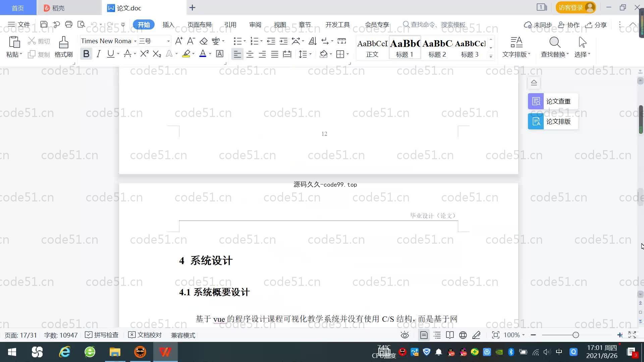This screenshot has width=644, height=362.
Task: Click the paper layout (论文排版) icon
Action: click(x=536, y=121)
